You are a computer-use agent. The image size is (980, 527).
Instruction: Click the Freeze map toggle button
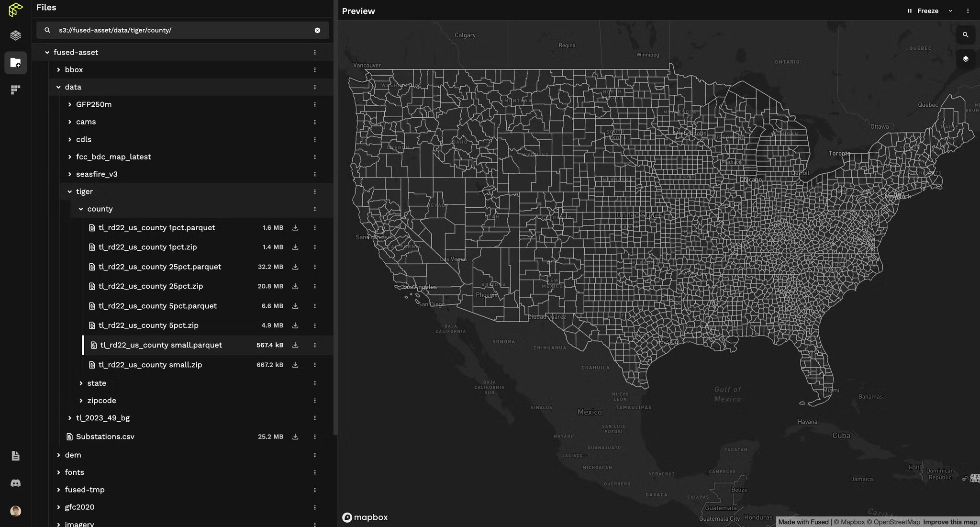click(x=923, y=11)
